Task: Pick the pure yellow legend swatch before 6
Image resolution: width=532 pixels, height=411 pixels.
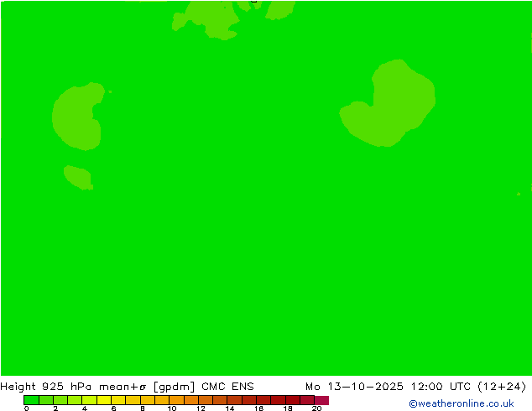Action: tap(104, 400)
